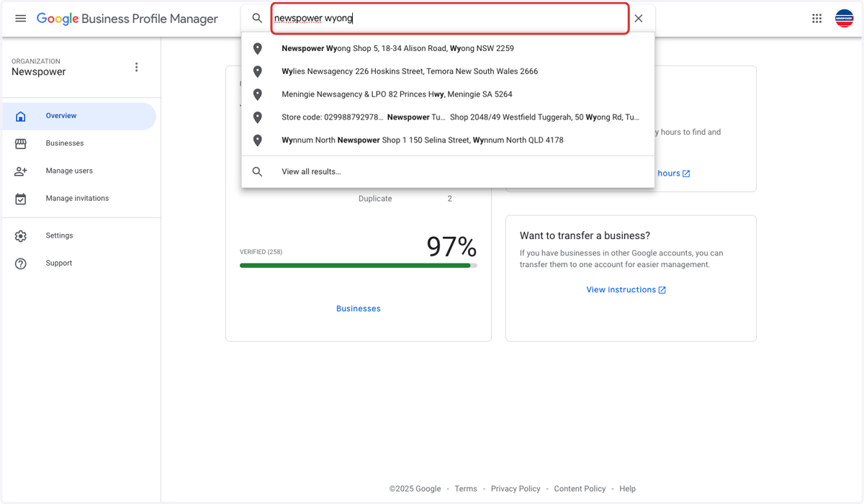Click the Manage invitations calendar icon
The width and height of the screenshot is (864, 504).
[21, 198]
